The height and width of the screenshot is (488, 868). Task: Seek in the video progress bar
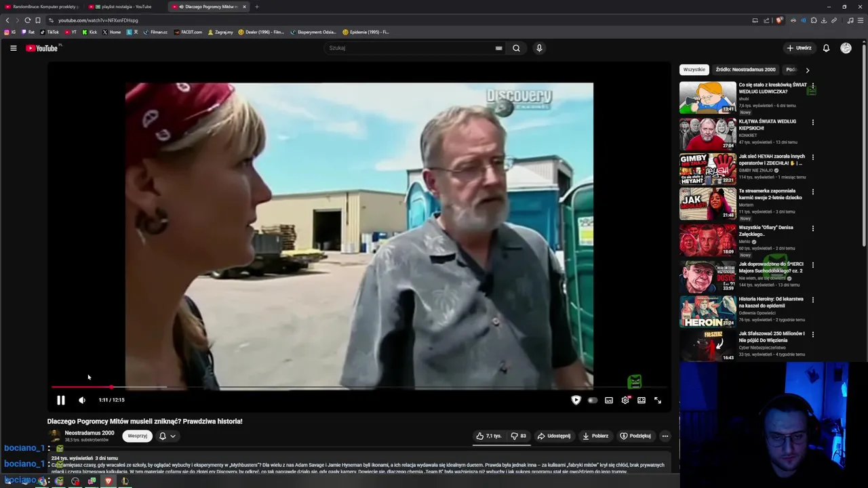point(358,387)
